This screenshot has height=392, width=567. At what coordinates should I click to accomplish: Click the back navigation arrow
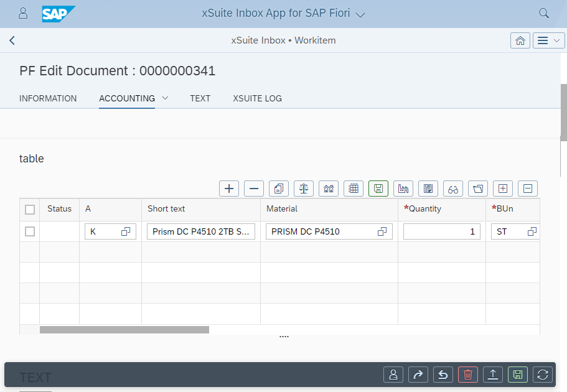[12, 40]
